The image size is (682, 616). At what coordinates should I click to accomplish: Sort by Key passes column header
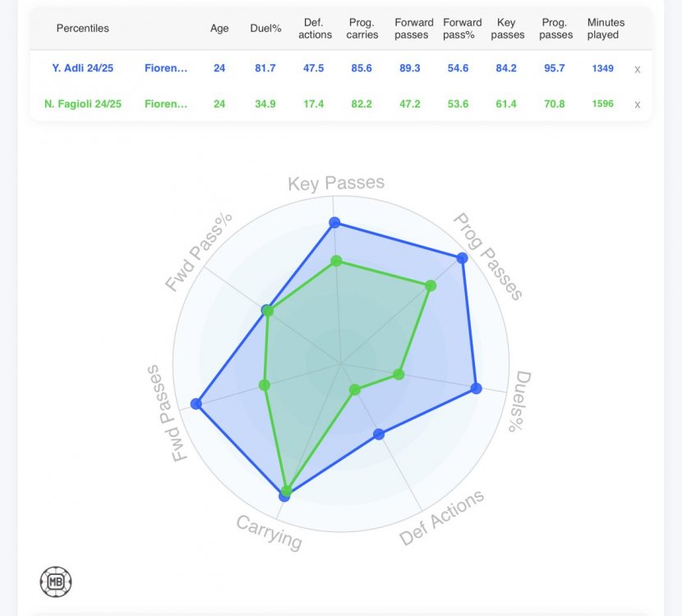tap(507, 29)
